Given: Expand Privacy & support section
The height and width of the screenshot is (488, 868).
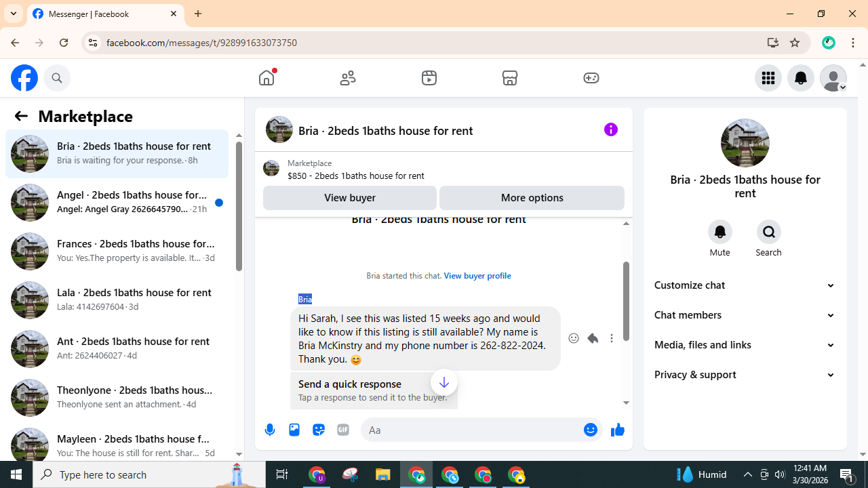Looking at the screenshot, I should click(x=745, y=375).
